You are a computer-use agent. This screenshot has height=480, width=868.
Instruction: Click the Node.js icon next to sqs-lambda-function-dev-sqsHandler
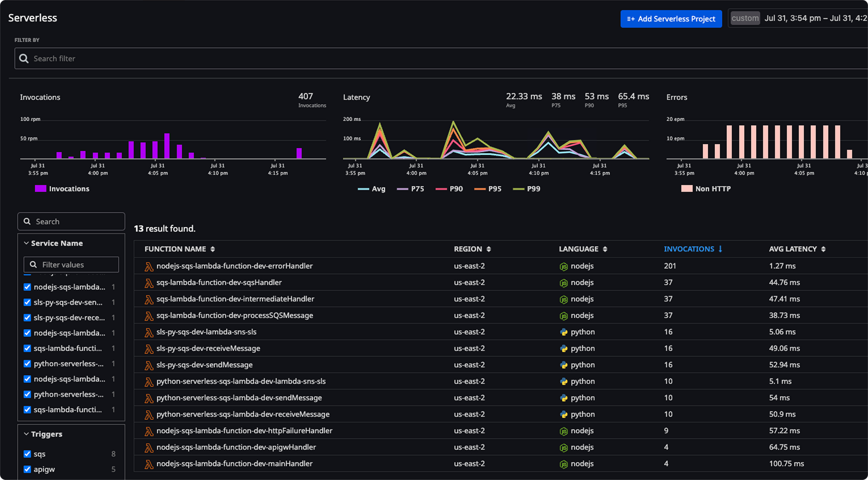[563, 283]
